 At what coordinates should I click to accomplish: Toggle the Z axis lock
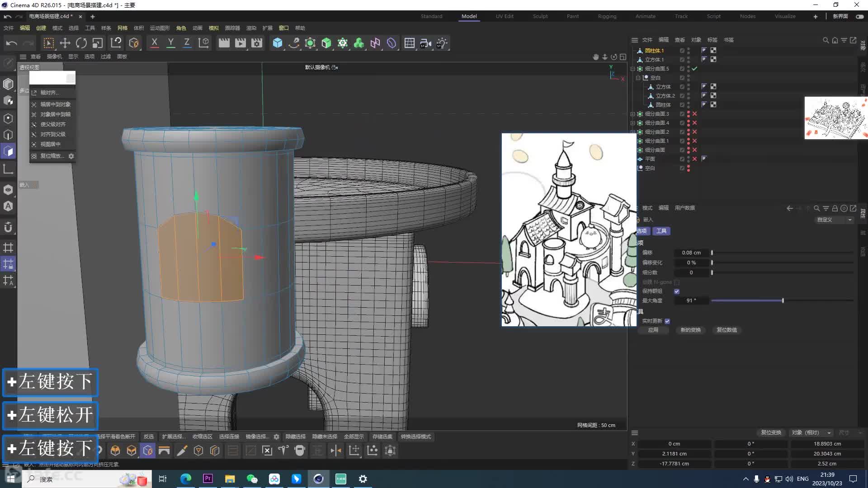(187, 43)
